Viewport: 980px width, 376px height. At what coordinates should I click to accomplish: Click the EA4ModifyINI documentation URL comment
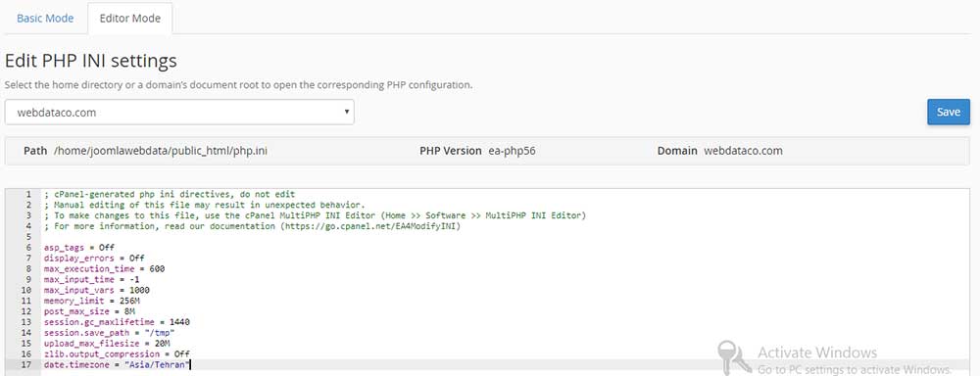pos(370,226)
